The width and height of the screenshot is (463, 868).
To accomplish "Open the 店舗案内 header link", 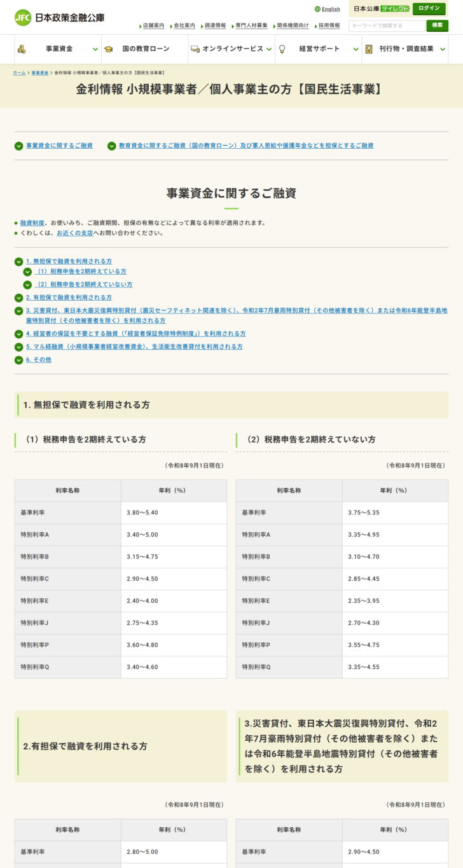I will (x=153, y=25).
